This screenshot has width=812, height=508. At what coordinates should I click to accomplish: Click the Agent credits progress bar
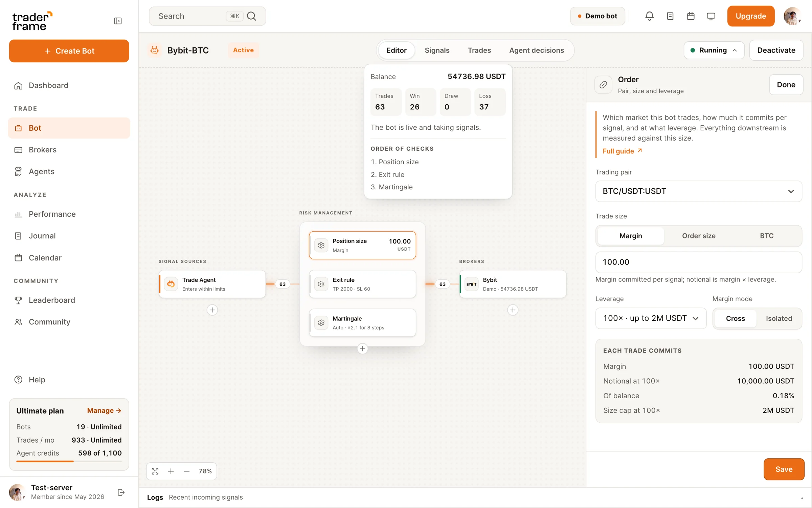tap(69, 461)
